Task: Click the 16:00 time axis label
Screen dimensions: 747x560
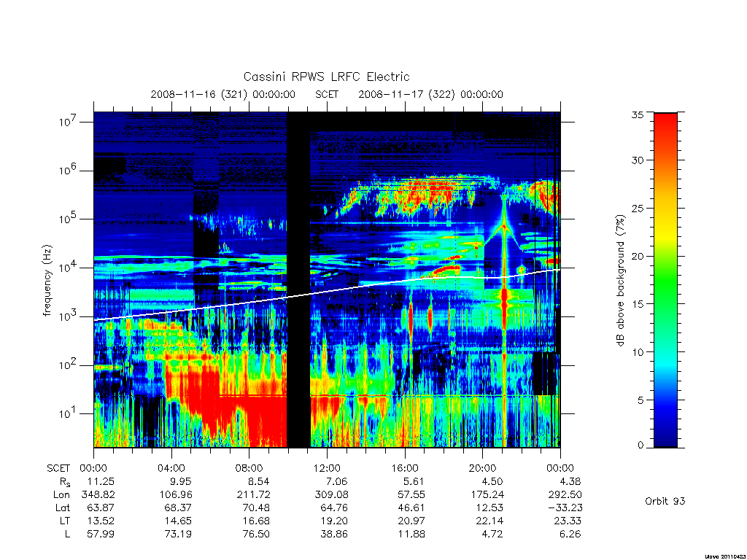Action: 405,468
